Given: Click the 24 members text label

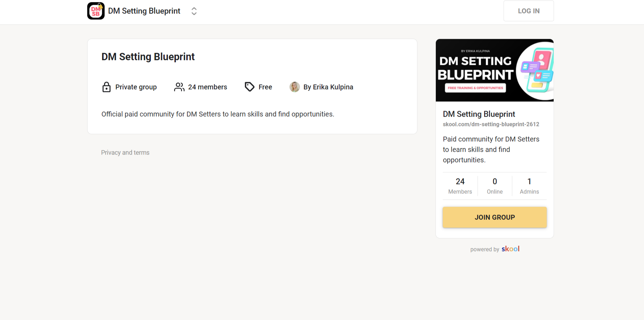Looking at the screenshot, I should tap(207, 87).
